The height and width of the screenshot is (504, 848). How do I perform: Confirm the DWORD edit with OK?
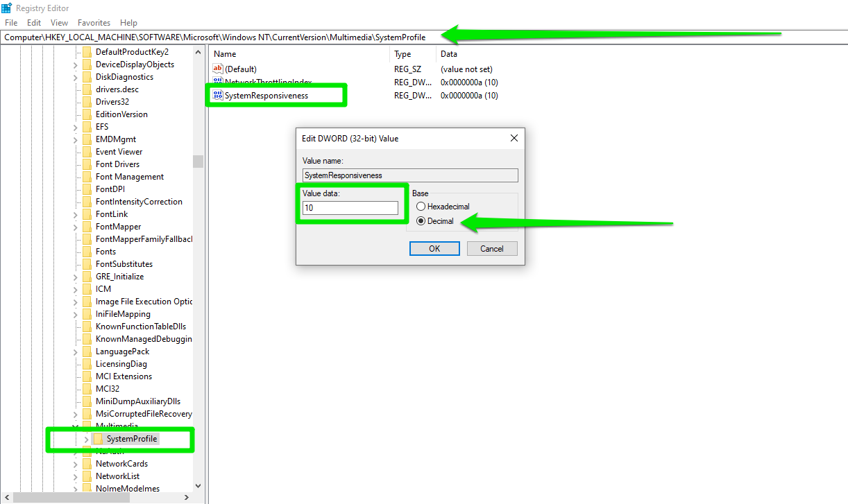(x=434, y=248)
